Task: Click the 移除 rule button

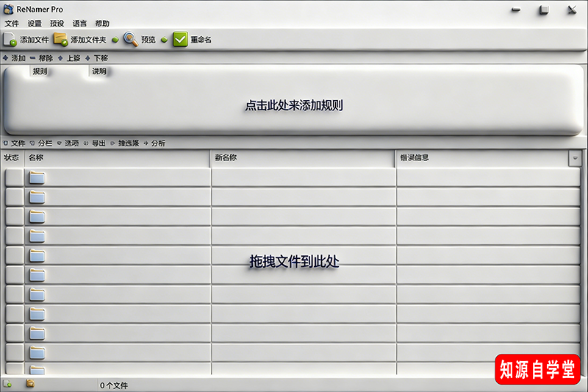Action: 42,58
